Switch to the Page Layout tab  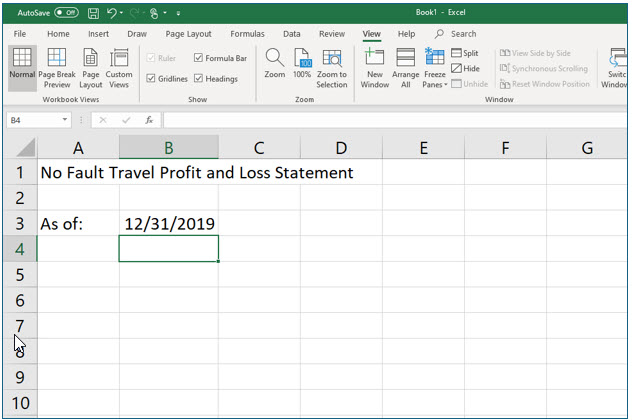(188, 34)
